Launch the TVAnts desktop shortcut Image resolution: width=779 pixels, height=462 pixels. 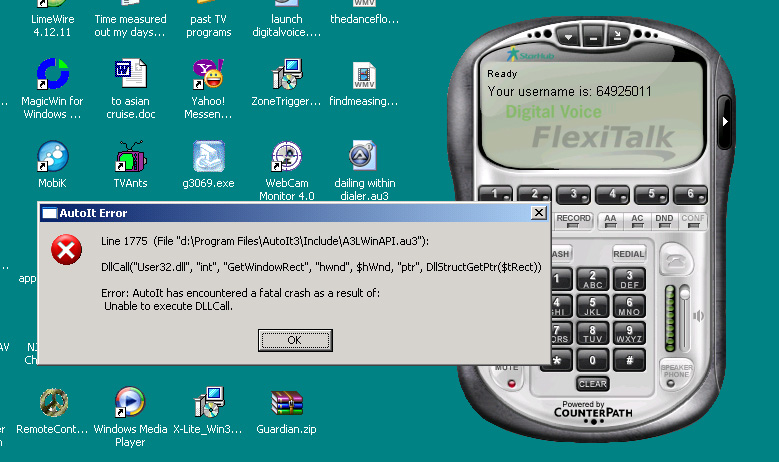pyautogui.click(x=130, y=164)
